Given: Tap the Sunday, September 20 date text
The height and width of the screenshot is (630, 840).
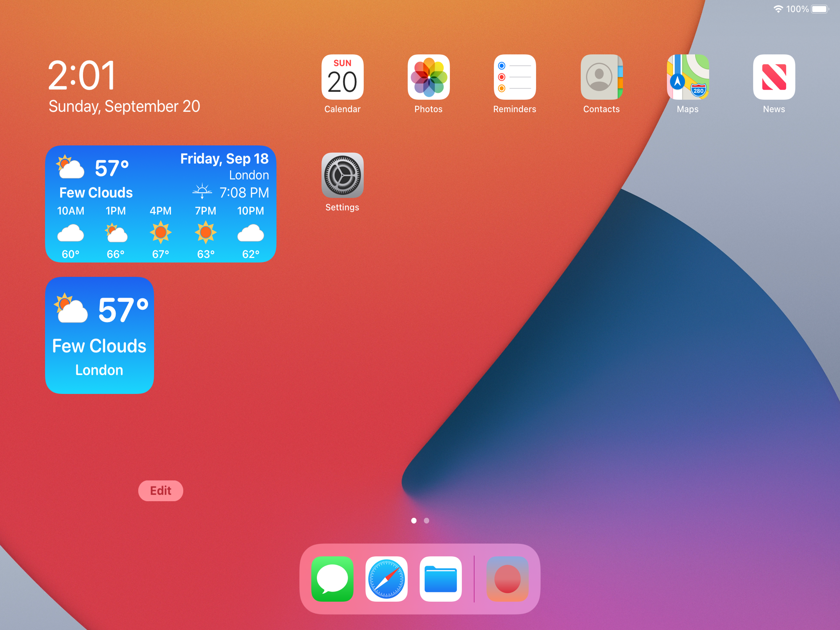Looking at the screenshot, I should coord(124,106).
